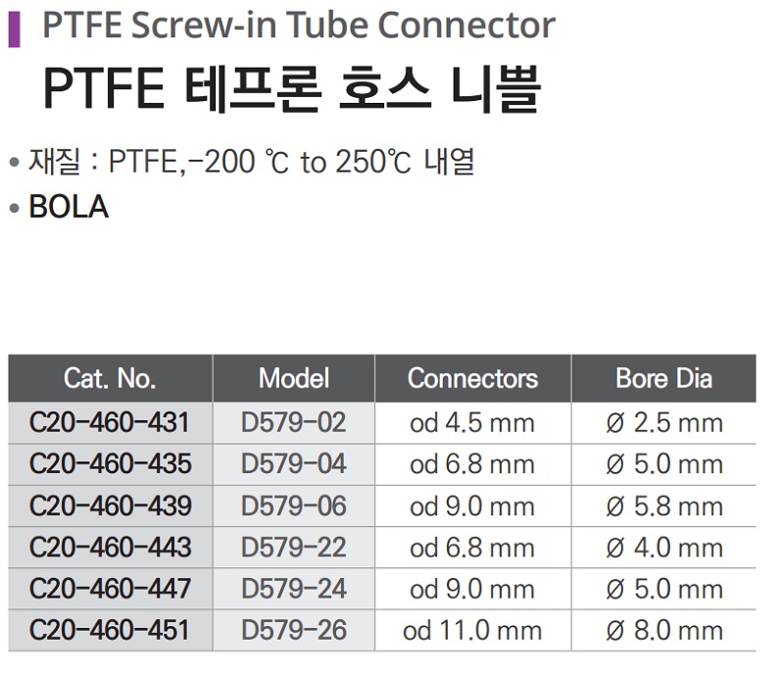Click model D579-24 cell
Screen dimensions: 784x678
coord(293,589)
